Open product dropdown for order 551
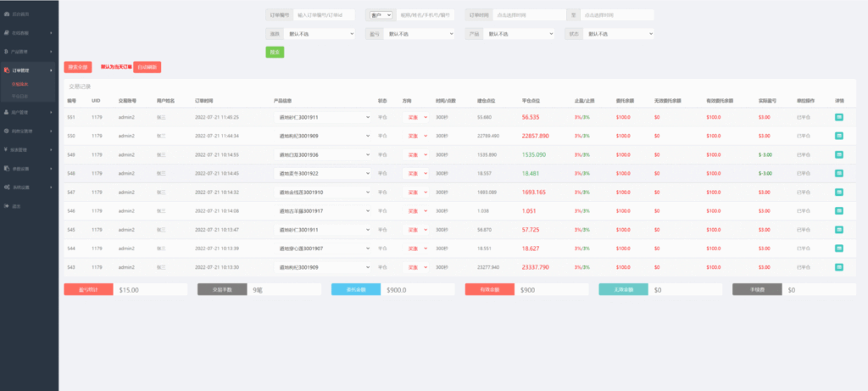Viewport: 868px width, 391px height. (323, 117)
